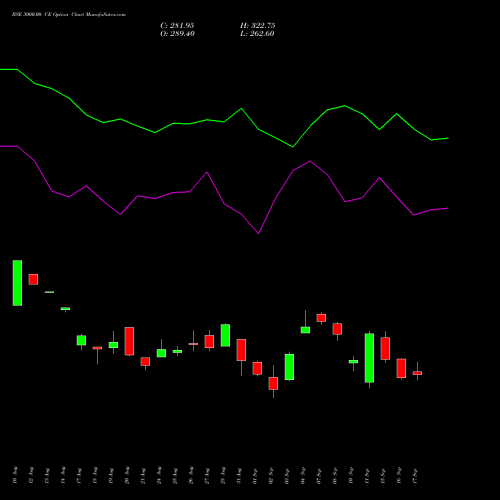Click the high value H: 322.75

[258, 26]
